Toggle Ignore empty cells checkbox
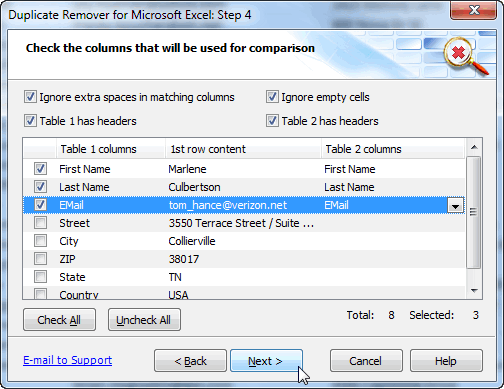 tap(272, 97)
